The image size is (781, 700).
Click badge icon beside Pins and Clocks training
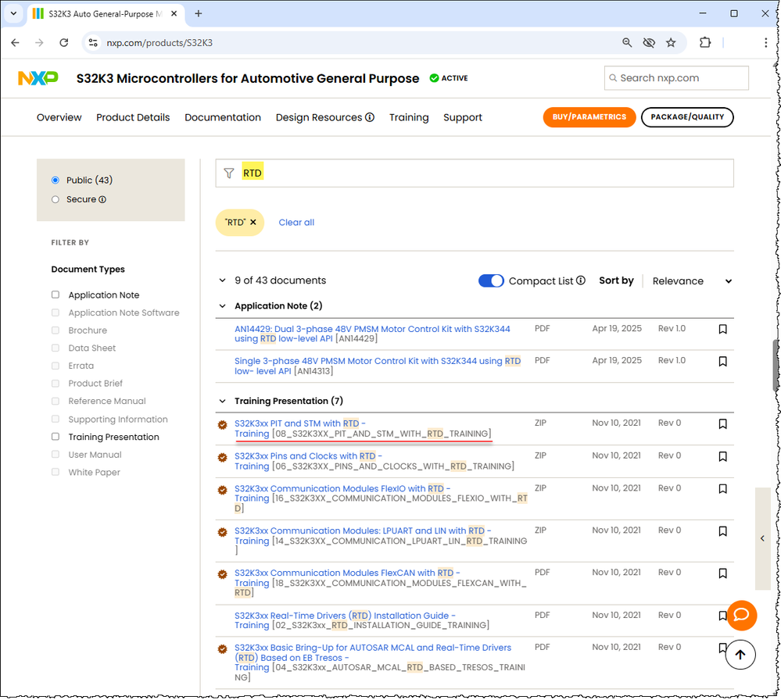(x=223, y=457)
